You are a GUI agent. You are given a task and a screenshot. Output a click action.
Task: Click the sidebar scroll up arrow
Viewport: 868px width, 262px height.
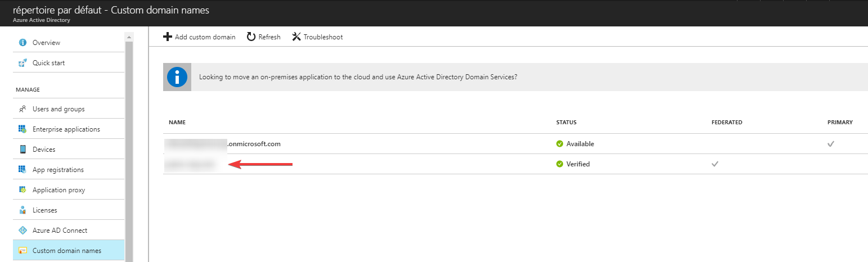(x=129, y=37)
